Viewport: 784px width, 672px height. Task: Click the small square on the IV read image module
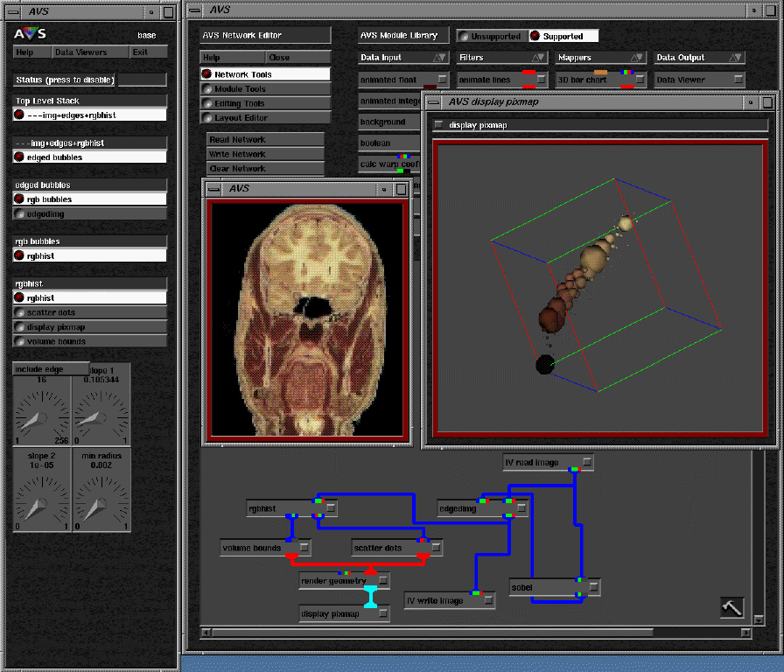point(587,462)
